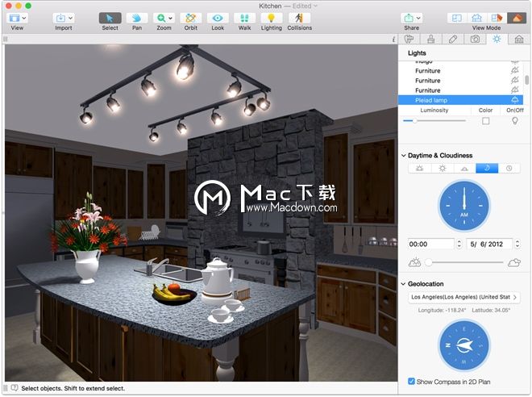Open the object properties pencil tab

point(453,39)
